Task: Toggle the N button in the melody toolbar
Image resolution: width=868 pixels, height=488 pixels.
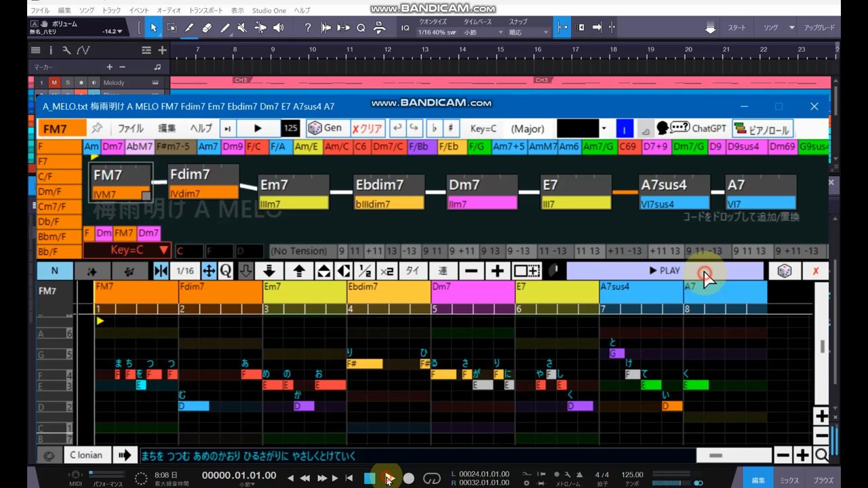Action: pyautogui.click(x=55, y=271)
